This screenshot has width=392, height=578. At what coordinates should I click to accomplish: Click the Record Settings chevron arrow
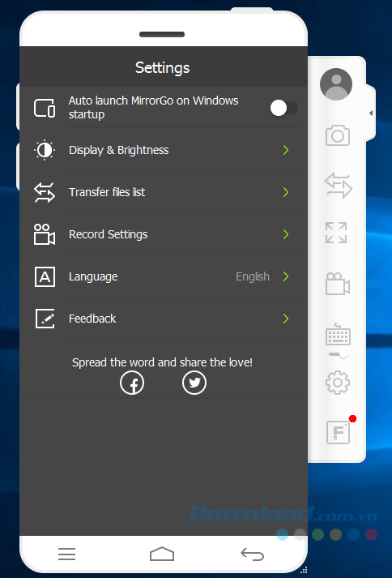pos(286,234)
